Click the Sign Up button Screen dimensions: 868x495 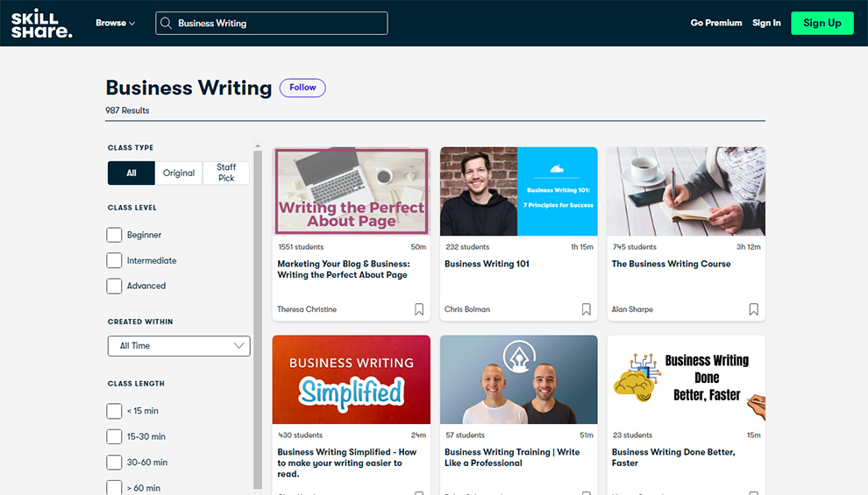click(x=822, y=24)
